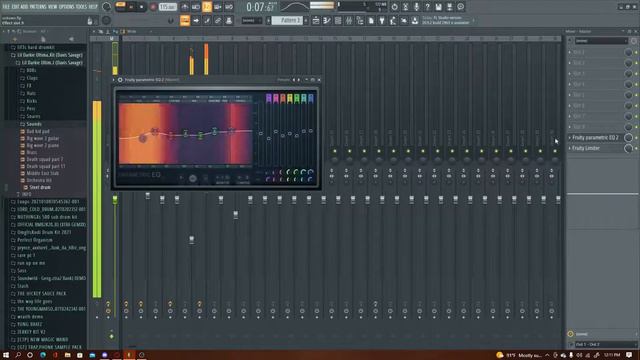Click the stop playback button

click(x=142, y=7)
